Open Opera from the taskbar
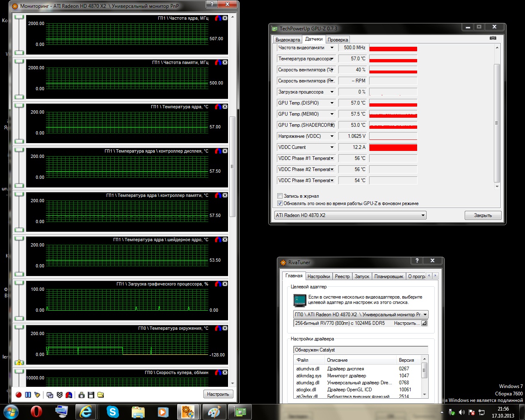Image resolution: width=525 pixels, height=420 pixels. (x=37, y=411)
